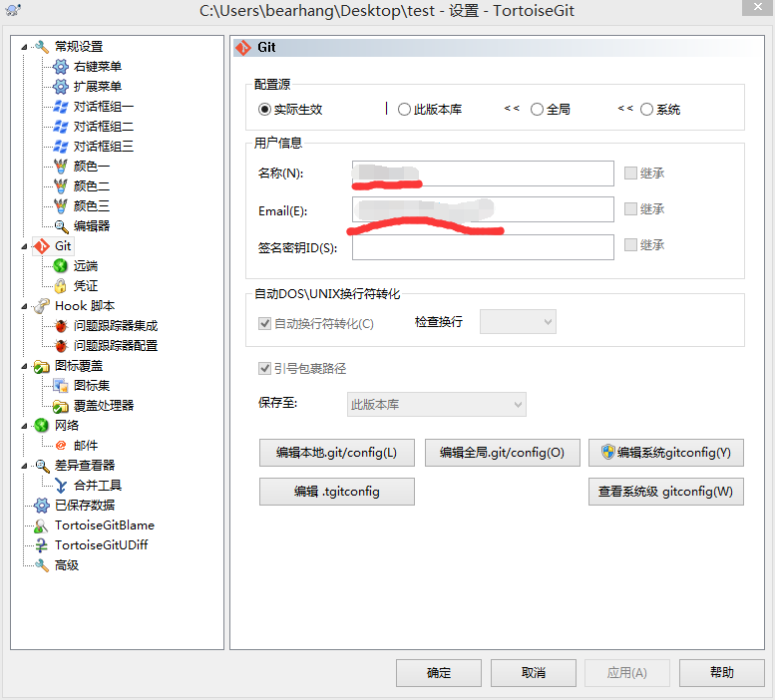Toggle 引号包裹路径 checkbox
Image resolution: width=775 pixels, height=700 pixels.
264,369
